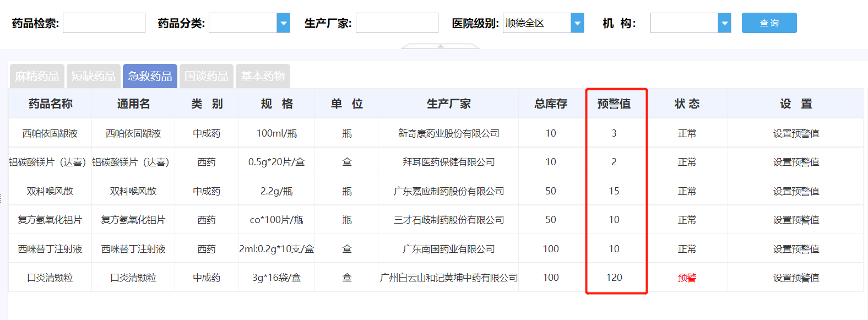Click the 生产厂家 input field

(x=397, y=23)
